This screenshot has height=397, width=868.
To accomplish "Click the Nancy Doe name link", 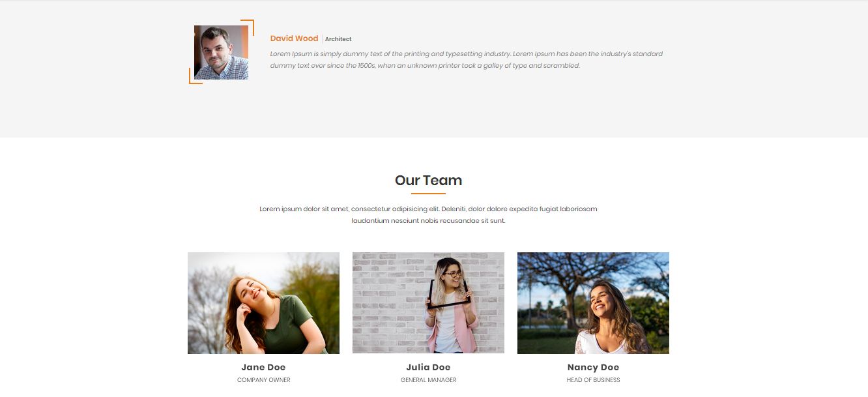I will pos(593,367).
